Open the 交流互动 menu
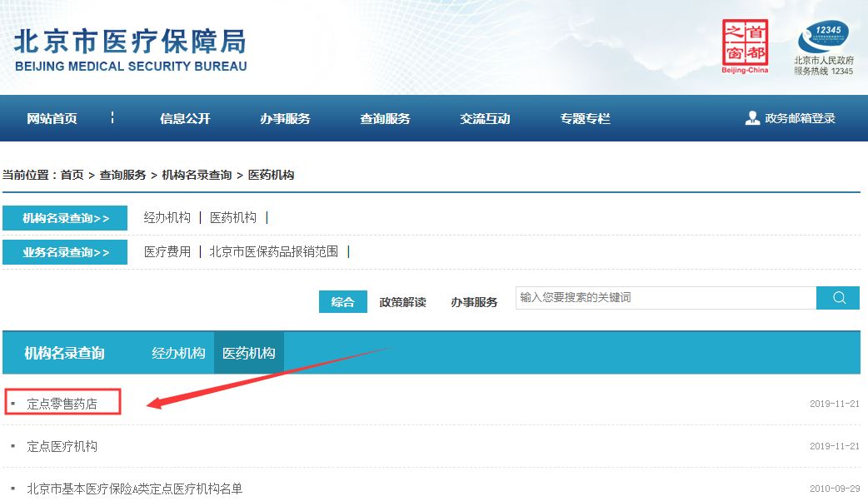Screen dimensions: 868x501 tap(484, 117)
